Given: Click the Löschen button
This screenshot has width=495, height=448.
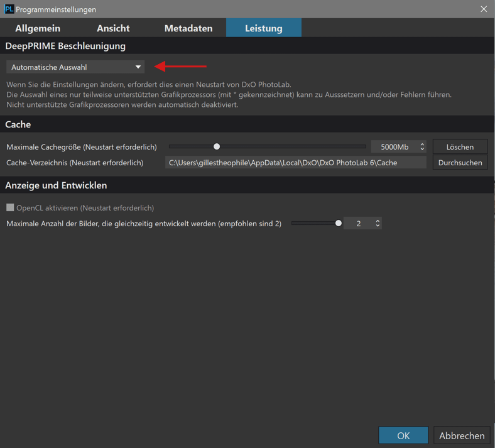Looking at the screenshot, I should point(460,147).
